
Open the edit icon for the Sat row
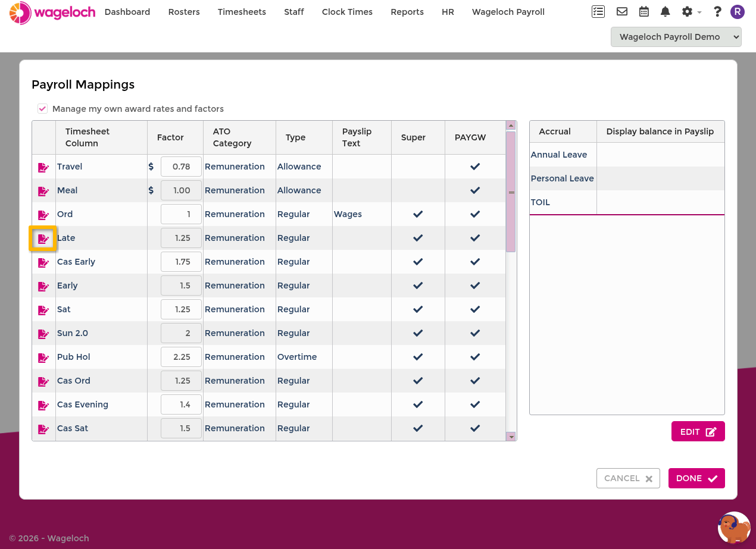click(x=43, y=310)
